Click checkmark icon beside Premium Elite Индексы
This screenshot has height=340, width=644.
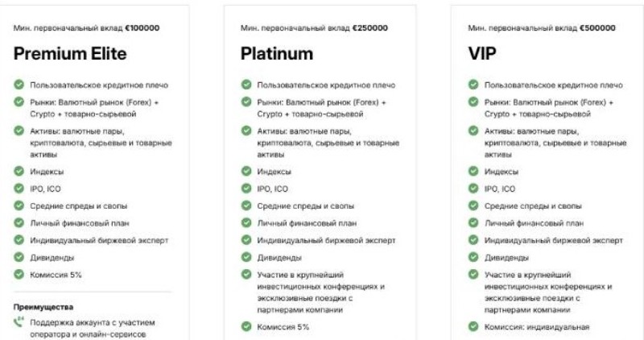click(19, 172)
